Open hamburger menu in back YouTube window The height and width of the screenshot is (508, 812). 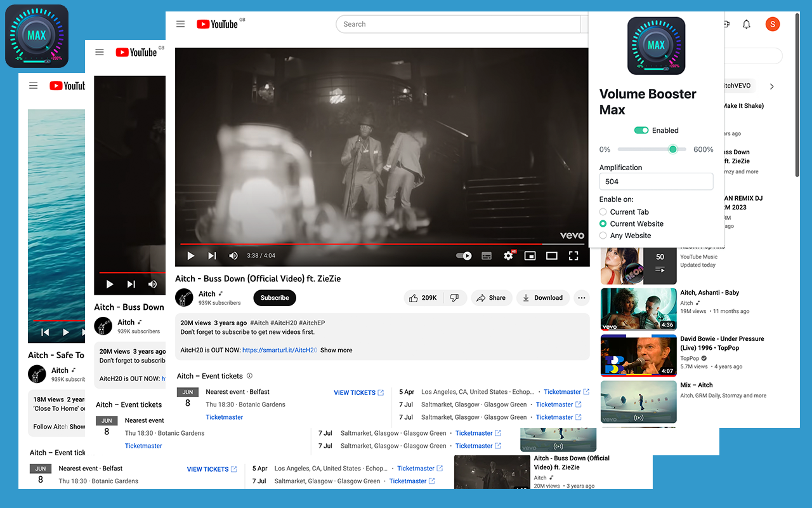[34, 86]
